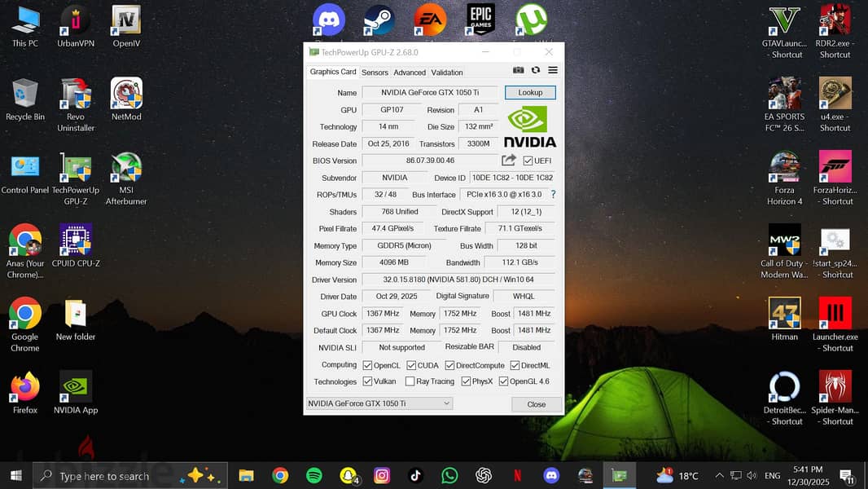This screenshot has width=868, height=489.
Task: Open the taskbar clock and date
Action: tap(809, 475)
